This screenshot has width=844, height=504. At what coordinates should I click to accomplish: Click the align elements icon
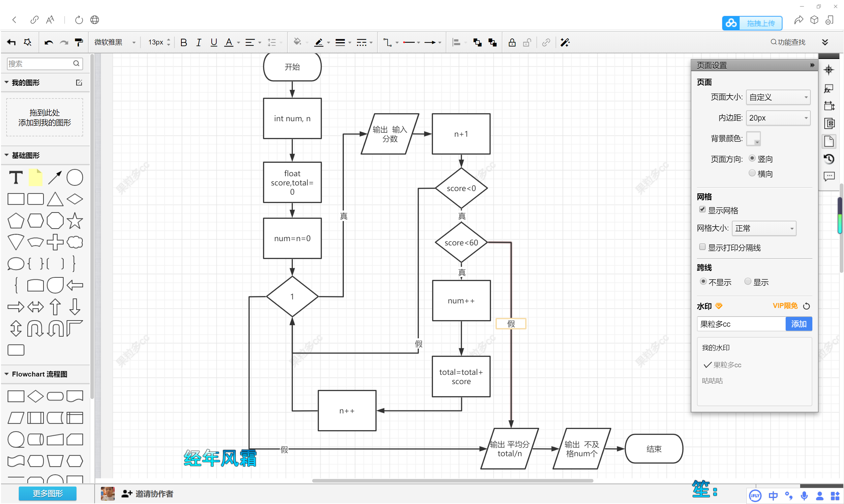click(458, 42)
